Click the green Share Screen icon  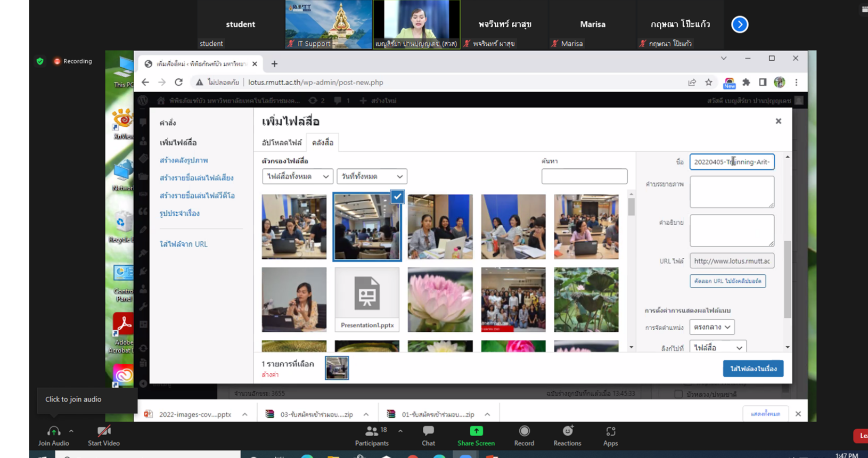click(x=476, y=431)
